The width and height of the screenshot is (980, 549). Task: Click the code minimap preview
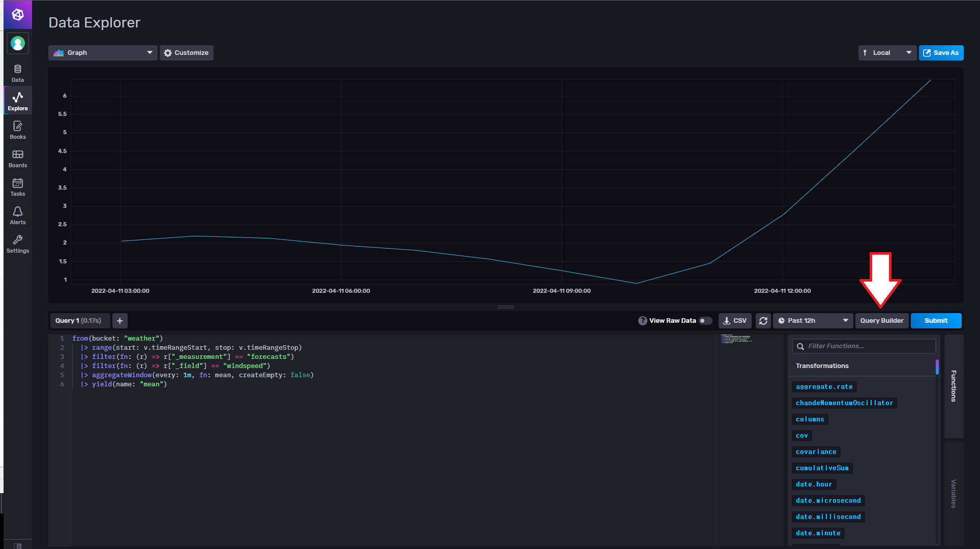click(x=736, y=339)
